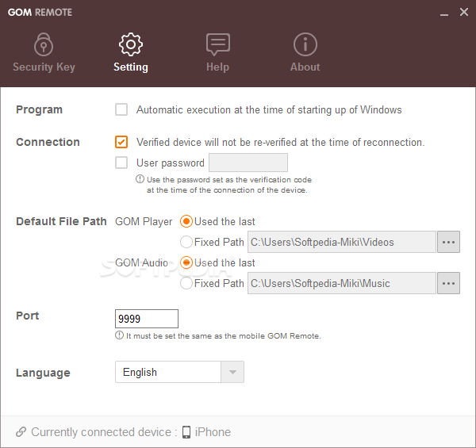Click the iPhone device name

tap(213, 432)
